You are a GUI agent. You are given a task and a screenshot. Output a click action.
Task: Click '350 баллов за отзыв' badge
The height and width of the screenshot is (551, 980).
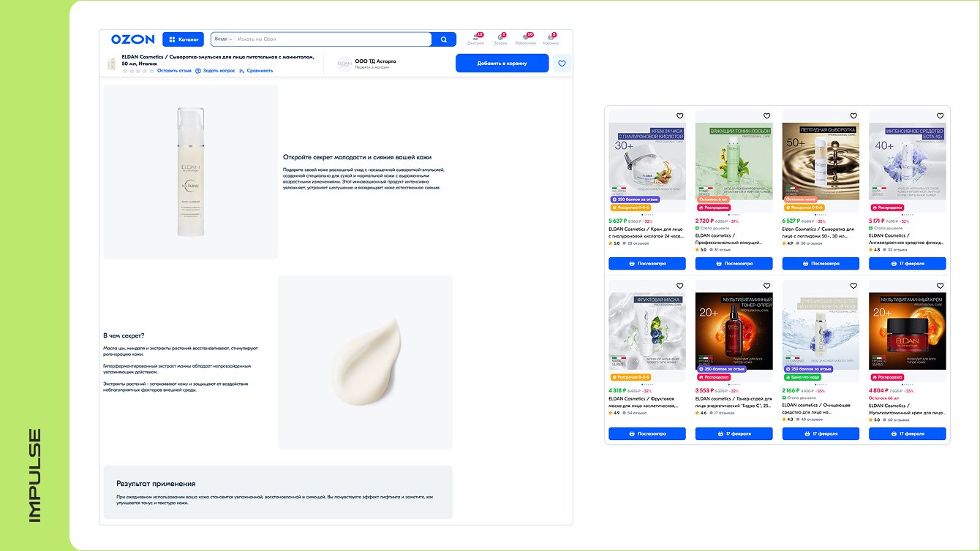[721, 369]
